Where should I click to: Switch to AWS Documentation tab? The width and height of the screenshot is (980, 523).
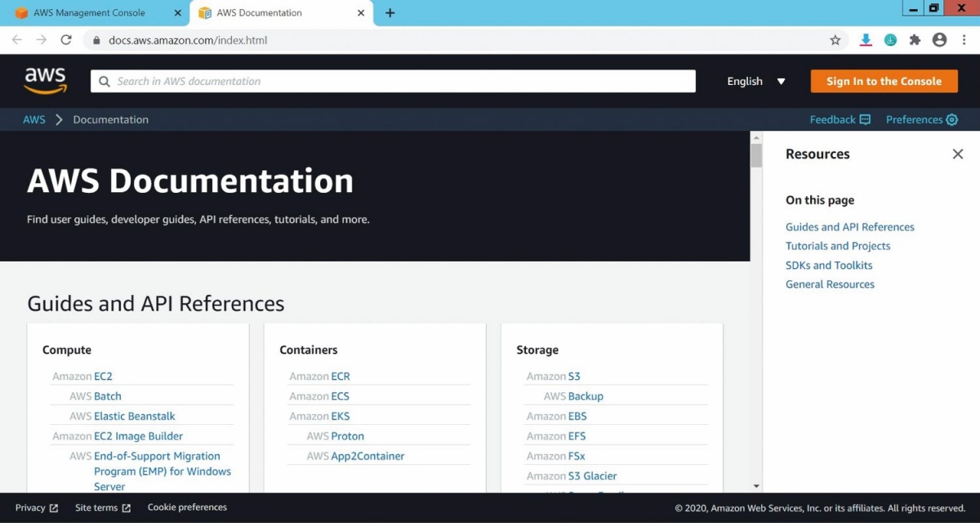point(281,13)
